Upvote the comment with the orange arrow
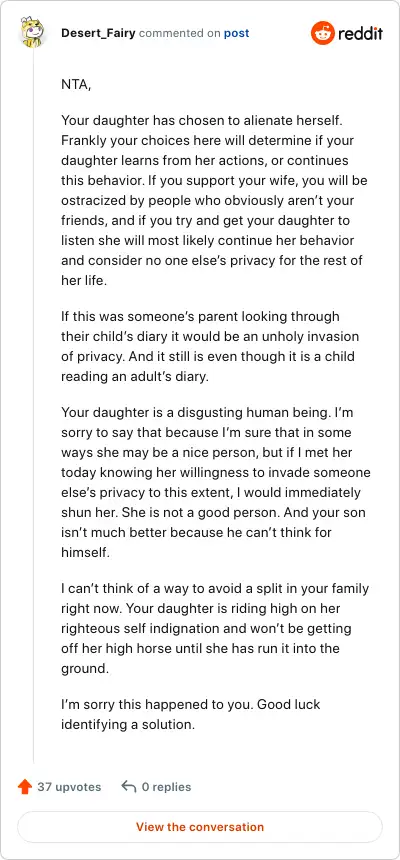The width and height of the screenshot is (400, 860). (x=25, y=787)
